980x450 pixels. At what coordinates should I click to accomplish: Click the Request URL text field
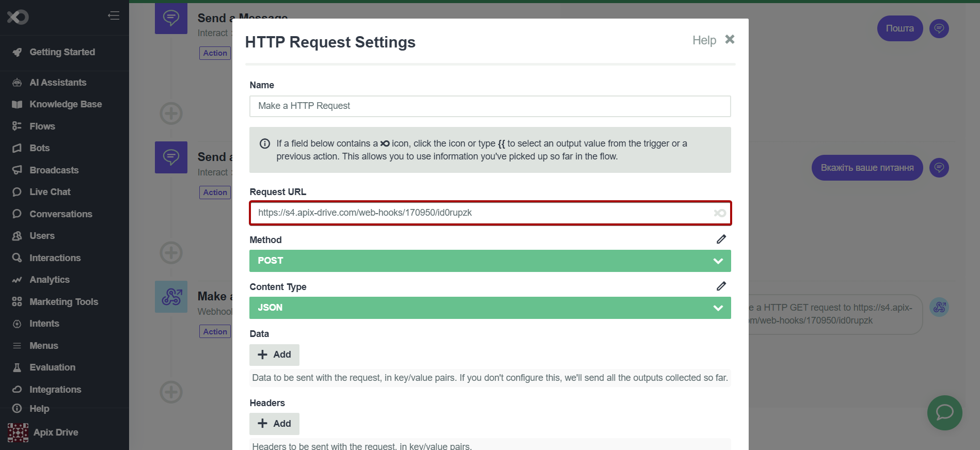[x=480, y=213]
